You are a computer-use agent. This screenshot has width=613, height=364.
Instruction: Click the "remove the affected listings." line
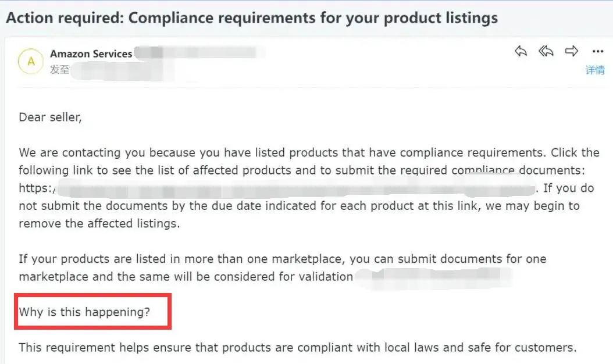pos(99,224)
